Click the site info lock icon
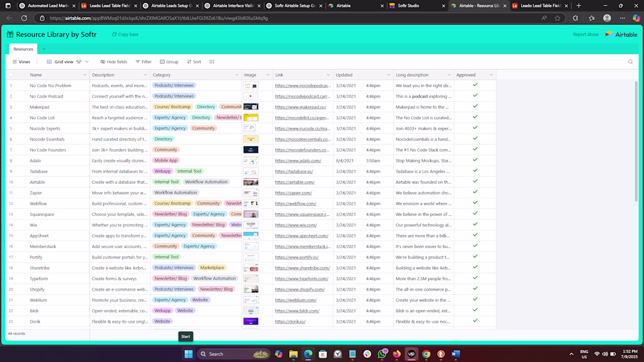This screenshot has width=644, height=362. coord(42,18)
